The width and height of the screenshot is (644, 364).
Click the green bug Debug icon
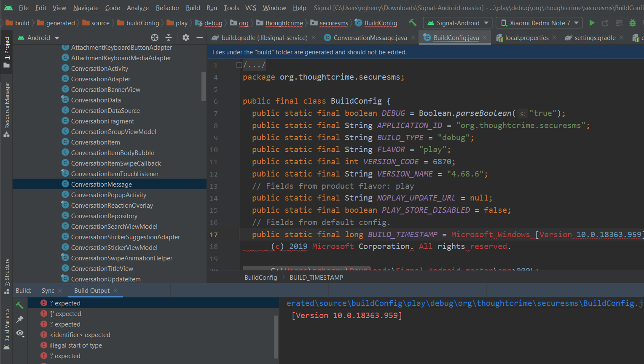[632, 23]
